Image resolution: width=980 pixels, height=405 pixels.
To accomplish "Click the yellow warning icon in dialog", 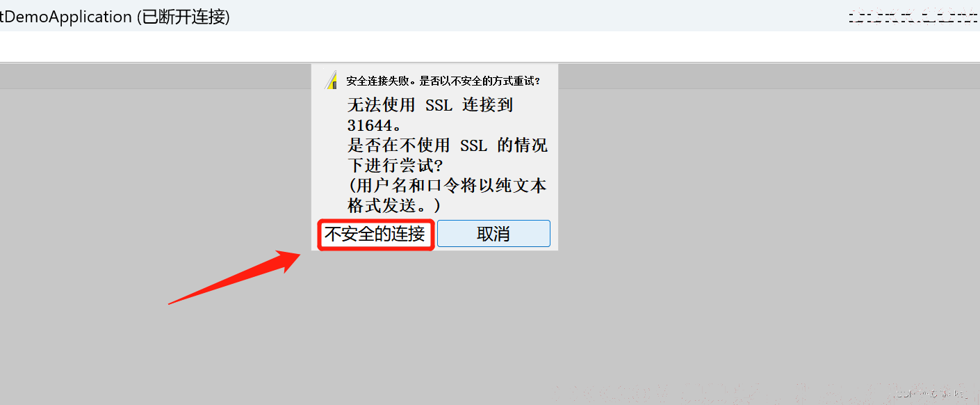I will pyautogui.click(x=332, y=80).
